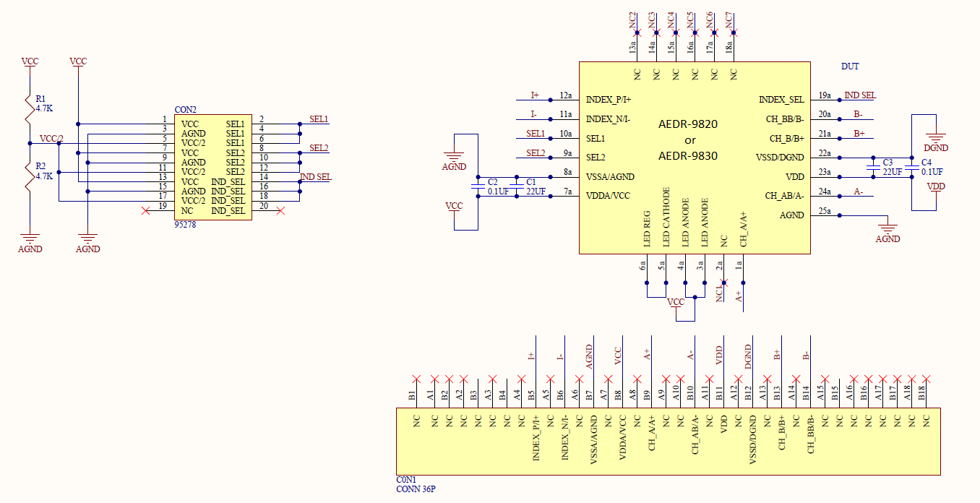Click no-connect X at CON2 pin 20
Viewport: 980px width, 503px height.
[x=280, y=210]
